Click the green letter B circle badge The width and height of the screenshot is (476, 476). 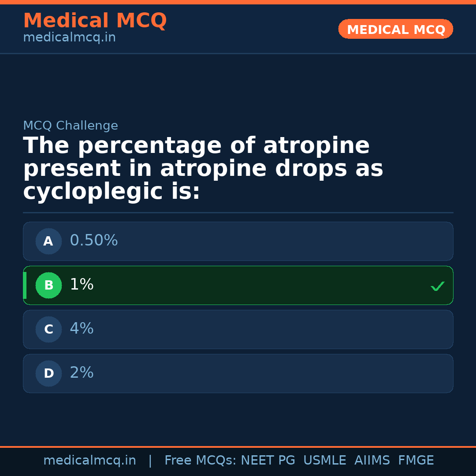click(x=48, y=285)
